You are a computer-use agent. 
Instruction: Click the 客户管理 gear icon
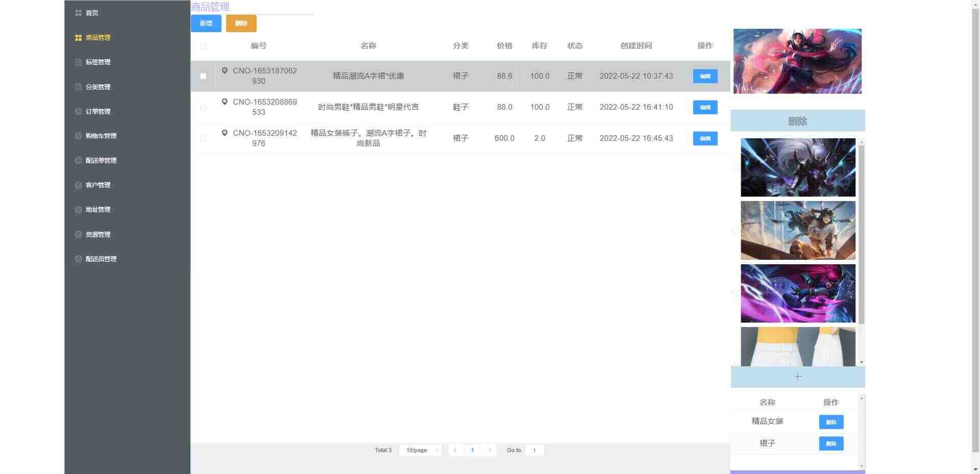coord(78,185)
